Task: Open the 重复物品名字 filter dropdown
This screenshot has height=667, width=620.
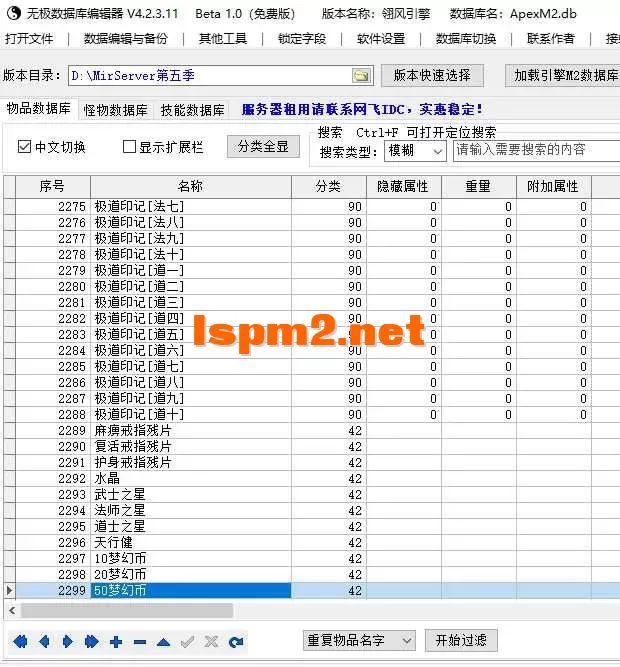Action: click(359, 640)
